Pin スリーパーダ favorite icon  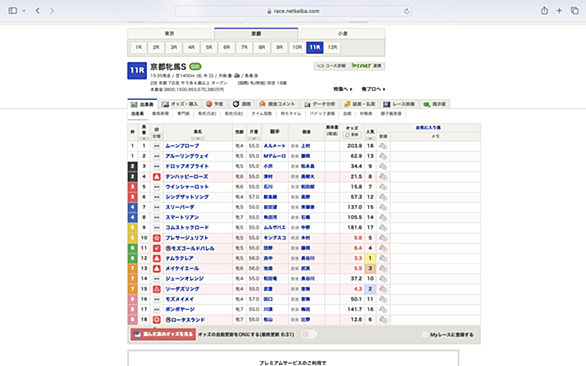click(x=383, y=207)
